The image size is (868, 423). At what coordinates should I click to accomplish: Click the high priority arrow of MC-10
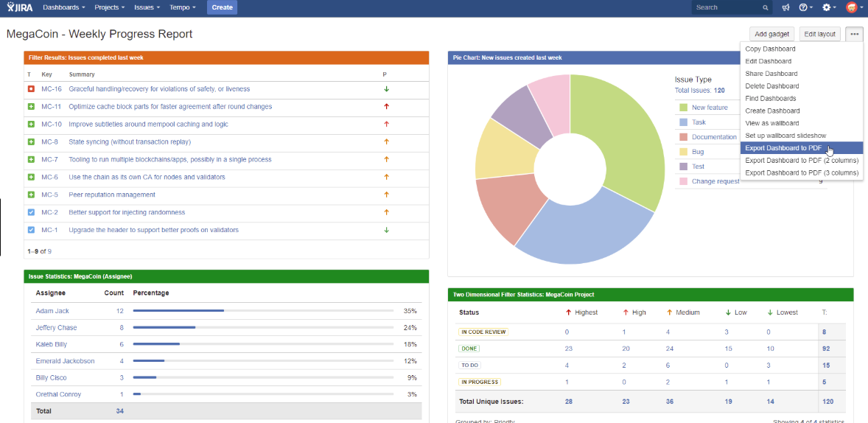386,124
